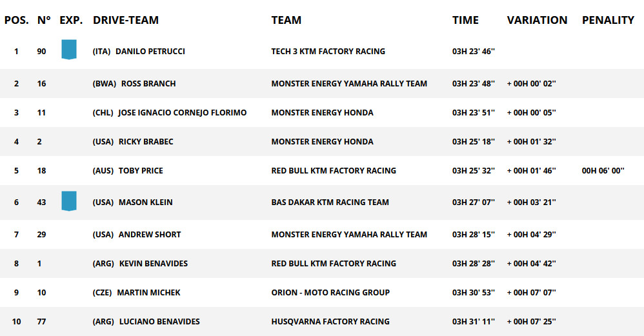Open Toby Price's row

point(322,171)
